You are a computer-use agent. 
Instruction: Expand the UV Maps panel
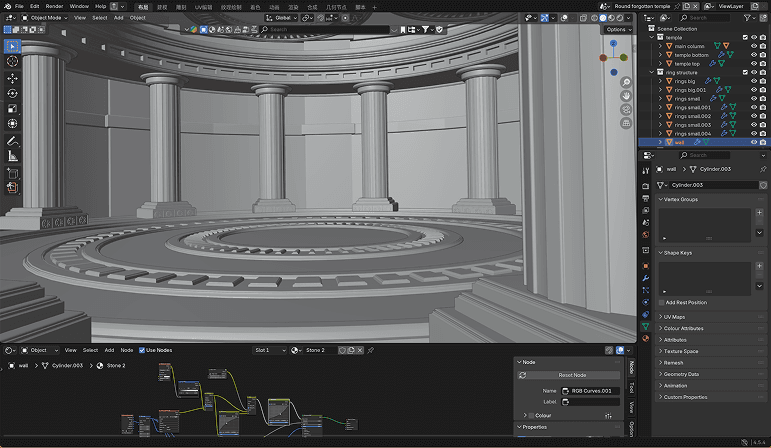coord(675,316)
